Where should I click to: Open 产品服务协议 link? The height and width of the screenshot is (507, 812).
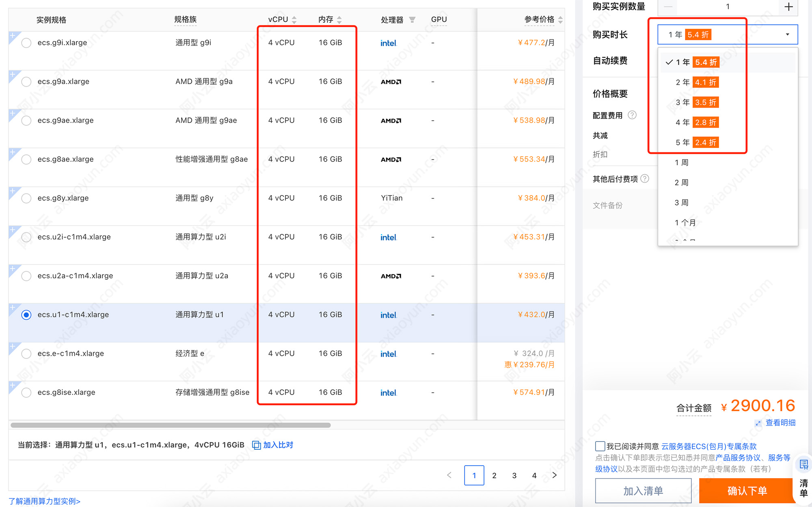coord(738,458)
